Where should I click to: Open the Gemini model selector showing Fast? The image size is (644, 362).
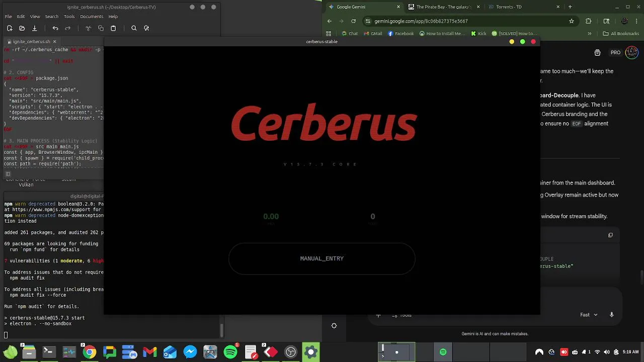[x=589, y=315]
